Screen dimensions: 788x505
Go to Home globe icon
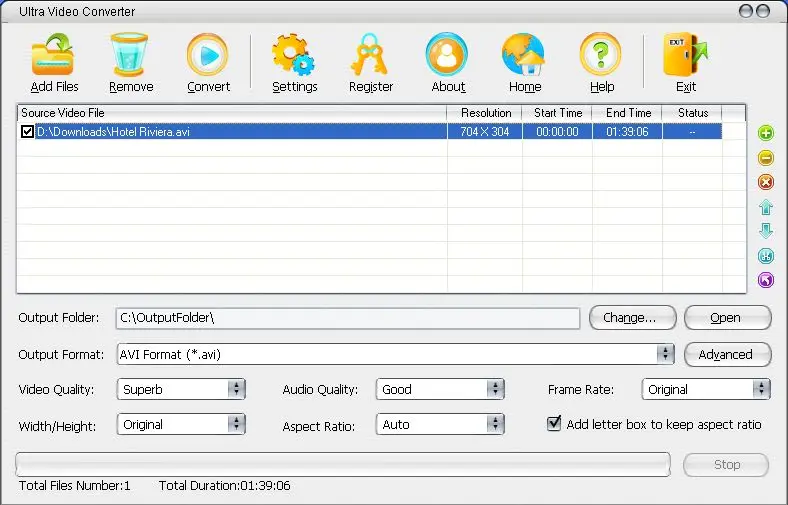pyautogui.click(x=523, y=54)
